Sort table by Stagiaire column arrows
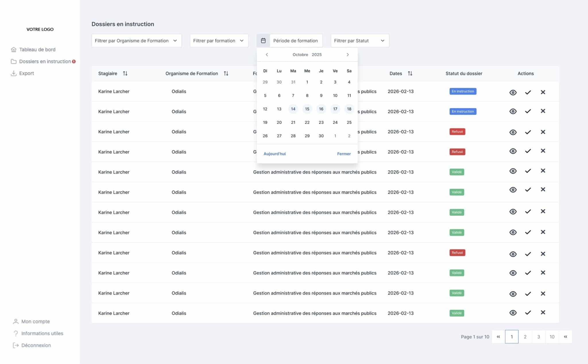Screen dimensions: 588x364 tap(125, 73)
